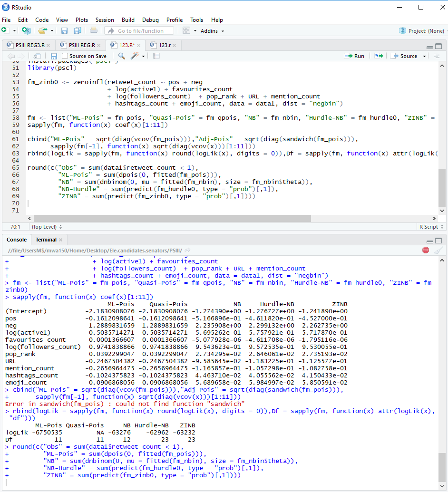Image resolution: width=448 pixels, height=492 pixels.
Task: Switch to the PSIII REG3.R tab
Action: point(30,45)
